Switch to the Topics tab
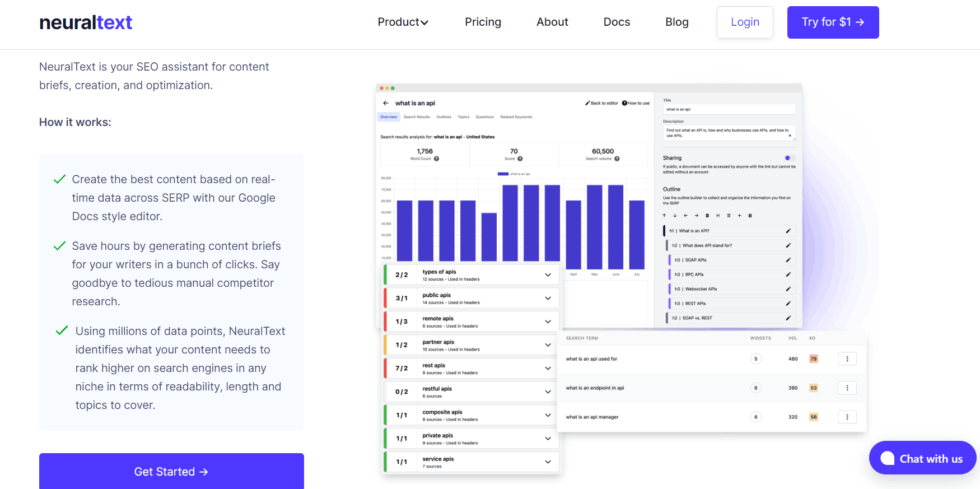Viewport: 980px width, 489px height. [464, 117]
